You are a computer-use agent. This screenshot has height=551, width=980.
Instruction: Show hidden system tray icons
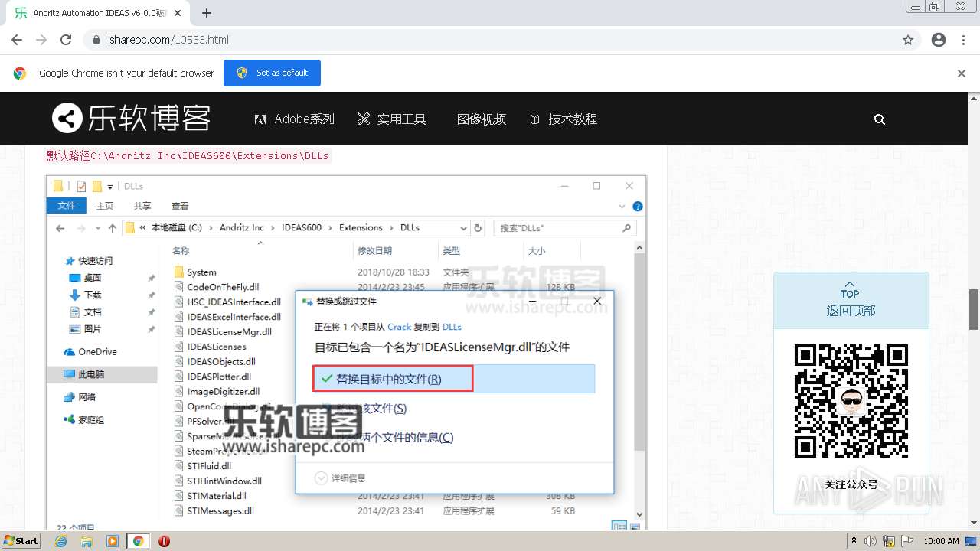pyautogui.click(x=854, y=541)
